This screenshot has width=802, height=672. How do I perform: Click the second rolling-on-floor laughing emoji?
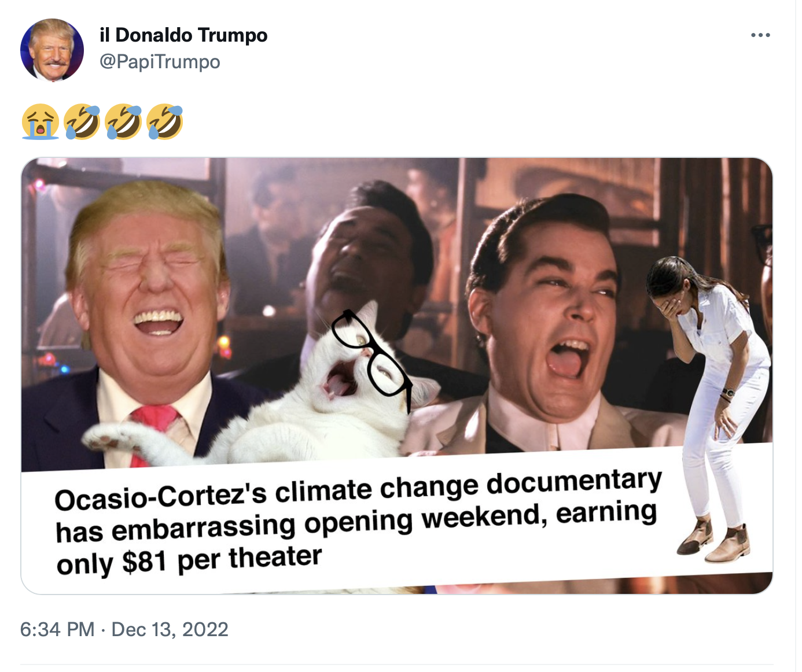pos(123,122)
